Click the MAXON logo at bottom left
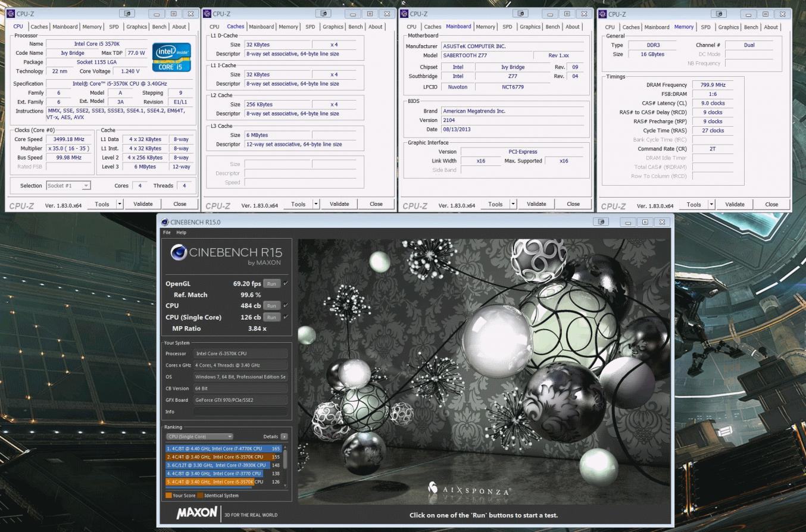 pyautogui.click(x=196, y=512)
